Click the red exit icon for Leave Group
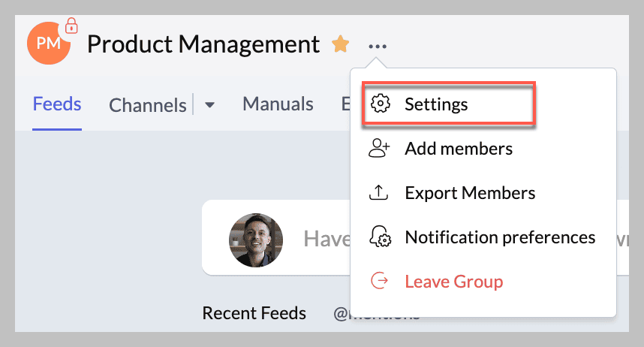 coord(379,281)
